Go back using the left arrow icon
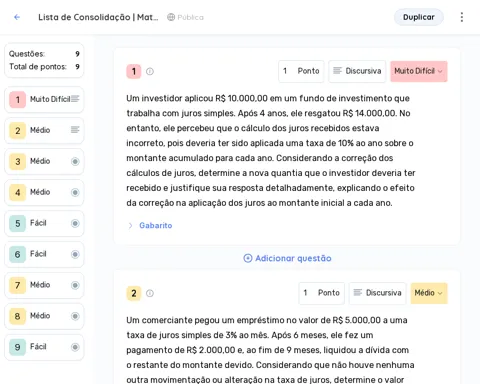 point(17,17)
